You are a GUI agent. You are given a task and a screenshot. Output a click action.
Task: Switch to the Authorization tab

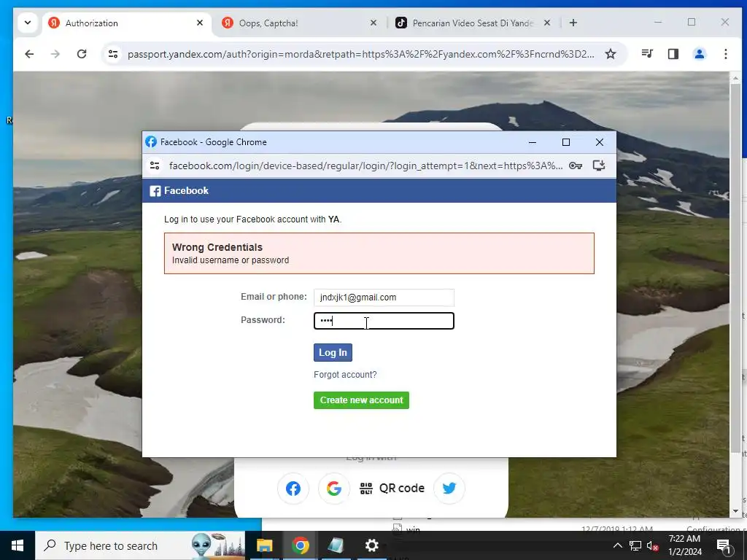tap(126, 23)
